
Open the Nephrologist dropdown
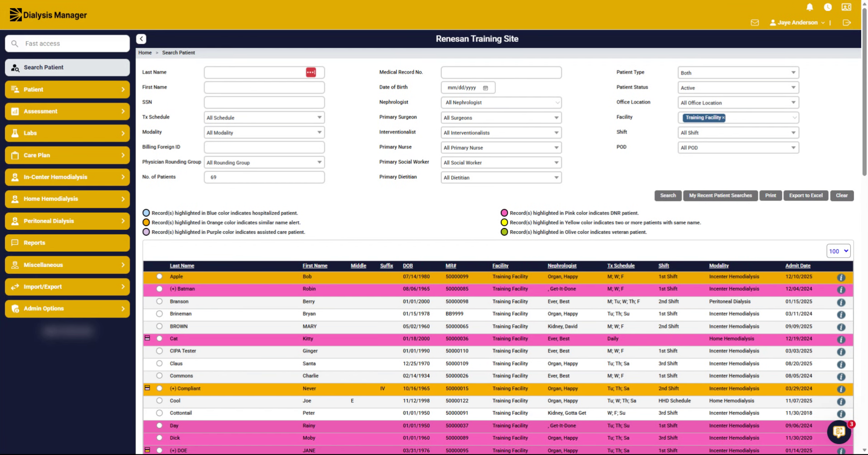pos(501,103)
